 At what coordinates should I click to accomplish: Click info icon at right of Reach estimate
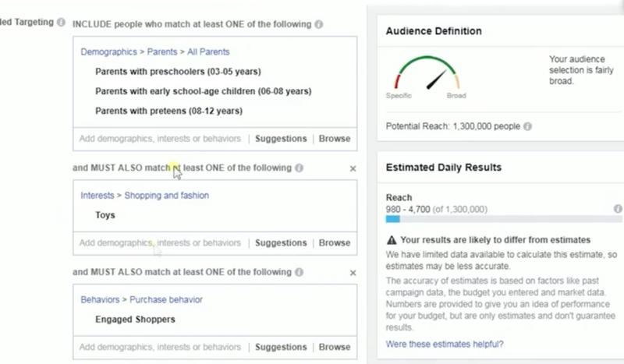[x=618, y=209]
